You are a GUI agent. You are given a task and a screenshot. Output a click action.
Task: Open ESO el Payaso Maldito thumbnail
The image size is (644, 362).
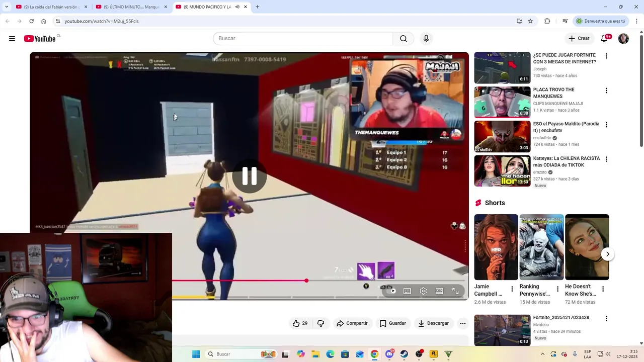(502, 136)
